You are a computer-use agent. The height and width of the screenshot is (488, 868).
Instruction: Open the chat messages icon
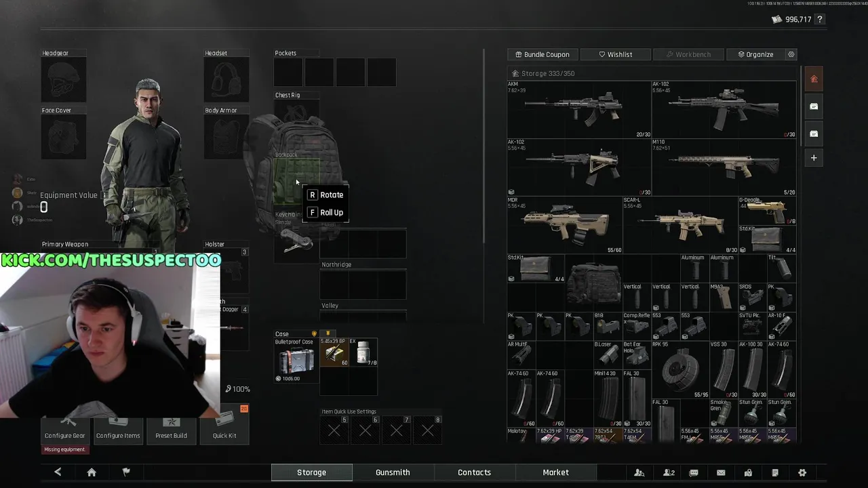694,472
